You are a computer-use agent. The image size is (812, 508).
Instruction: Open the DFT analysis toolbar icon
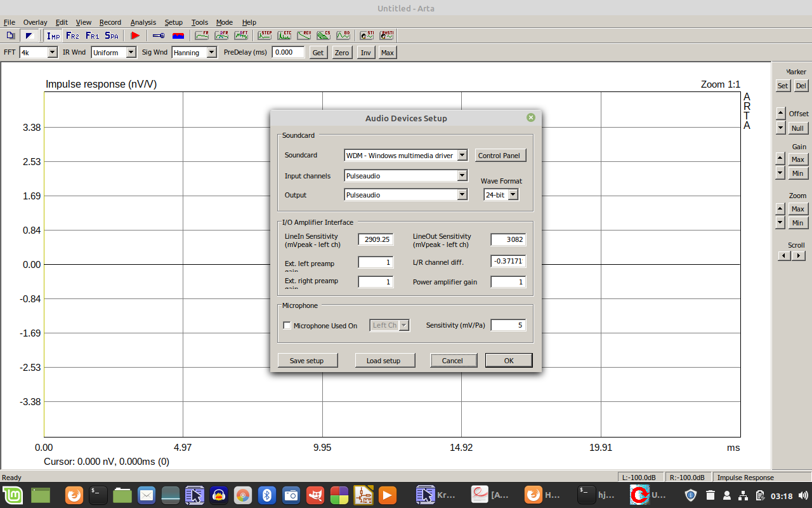(x=241, y=36)
